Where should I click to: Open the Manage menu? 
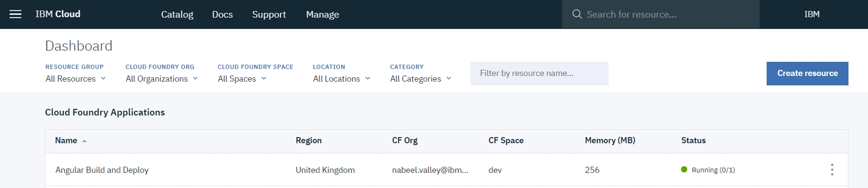322,14
